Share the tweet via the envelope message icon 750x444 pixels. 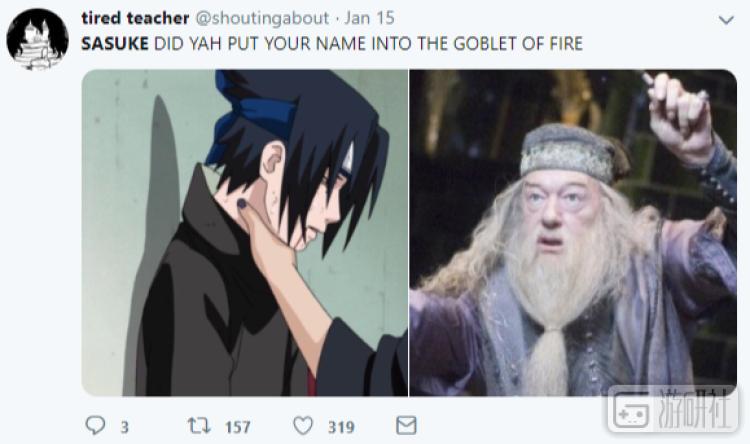click(x=406, y=425)
